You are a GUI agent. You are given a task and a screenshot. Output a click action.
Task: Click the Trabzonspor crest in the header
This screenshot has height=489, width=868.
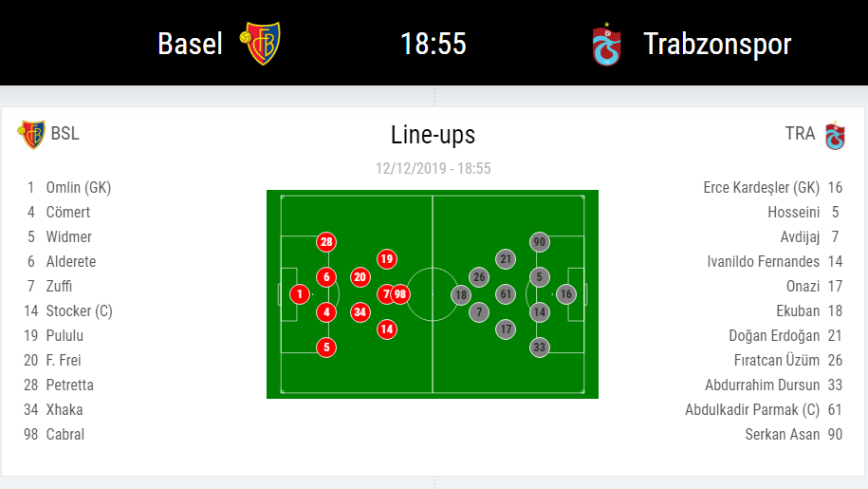607,45
